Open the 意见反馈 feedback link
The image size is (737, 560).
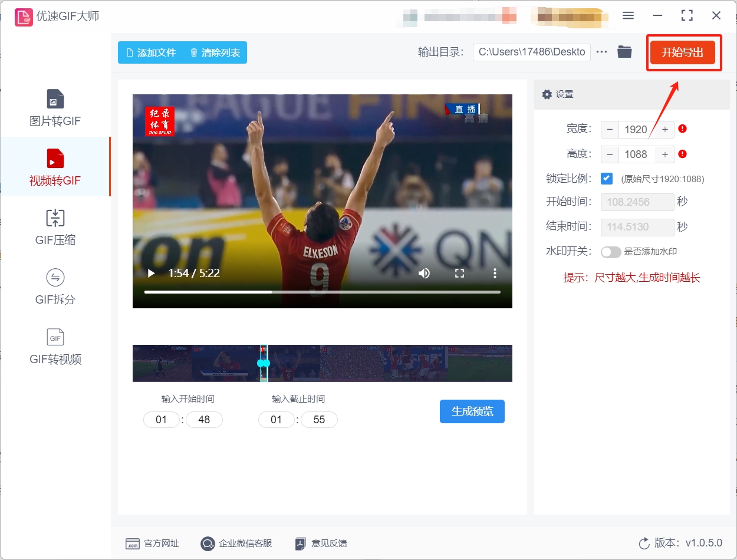tap(321, 543)
